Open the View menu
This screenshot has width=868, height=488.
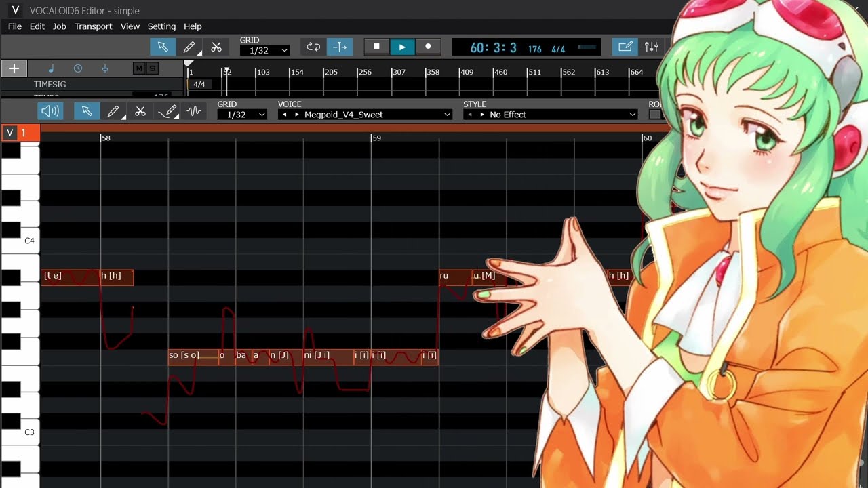[x=130, y=26]
